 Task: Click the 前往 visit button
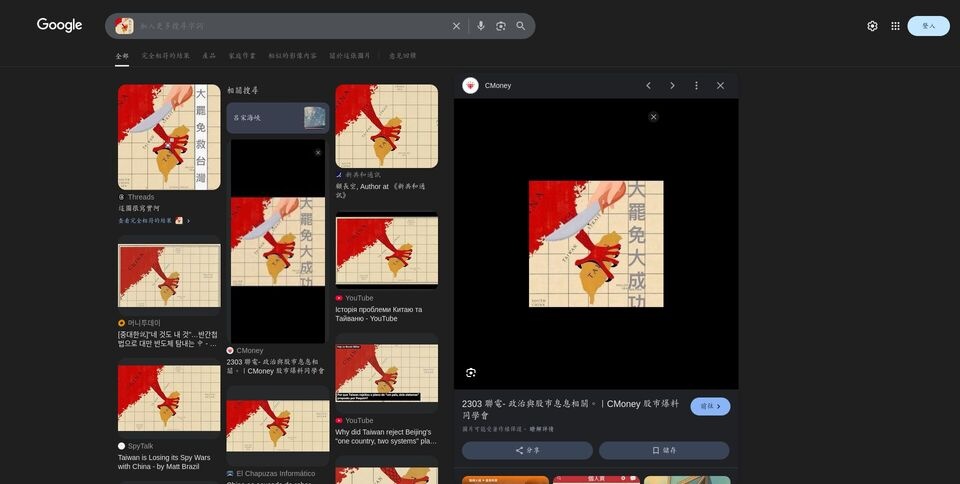click(x=710, y=406)
